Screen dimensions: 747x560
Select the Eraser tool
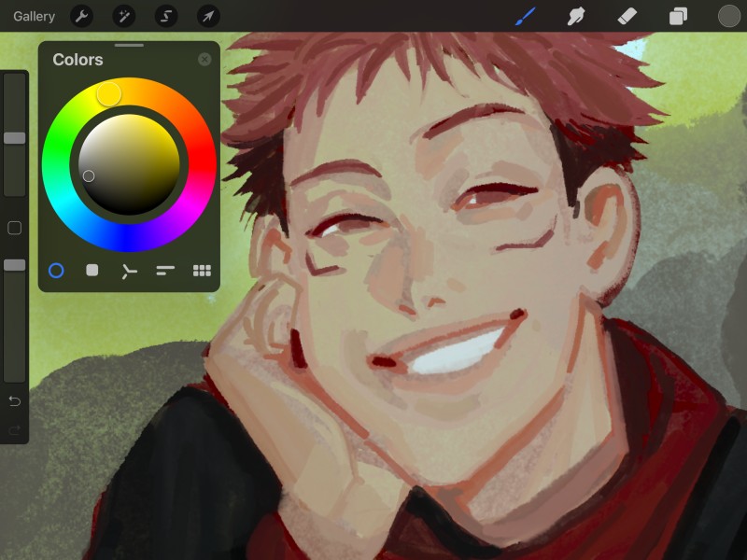(x=627, y=17)
